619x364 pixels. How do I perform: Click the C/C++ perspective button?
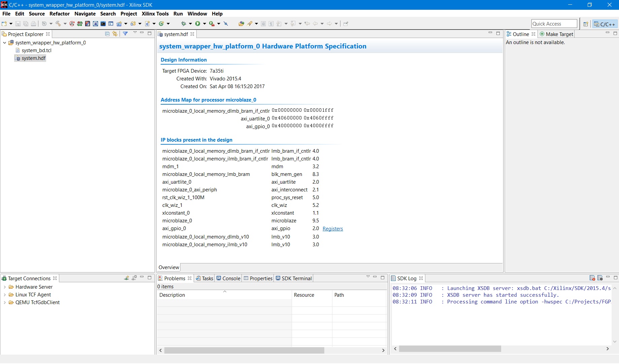[x=605, y=24]
